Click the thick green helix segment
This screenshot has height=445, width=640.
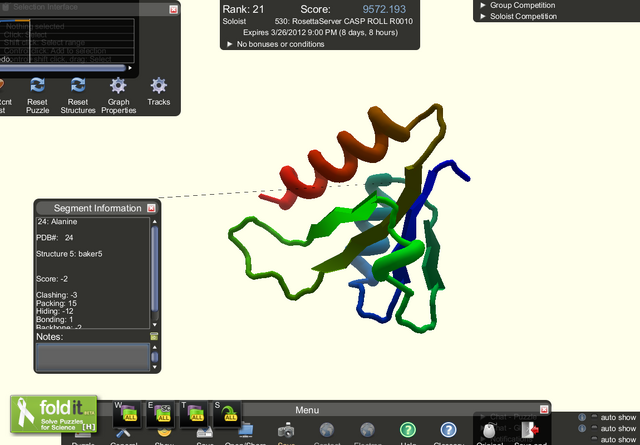(x=398, y=259)
